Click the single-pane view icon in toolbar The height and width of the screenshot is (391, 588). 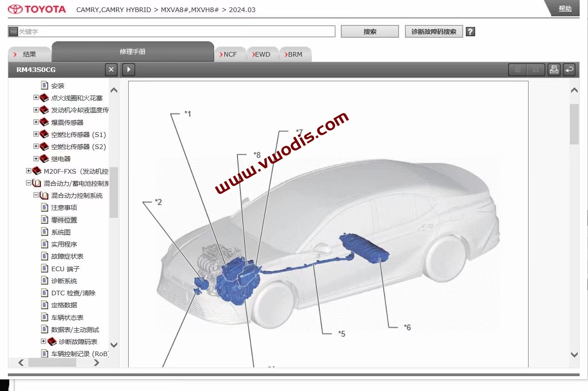[x=535, y=69]
